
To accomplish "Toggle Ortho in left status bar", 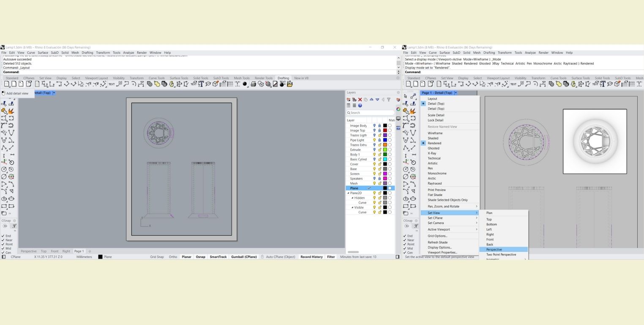I will point(173,257).
